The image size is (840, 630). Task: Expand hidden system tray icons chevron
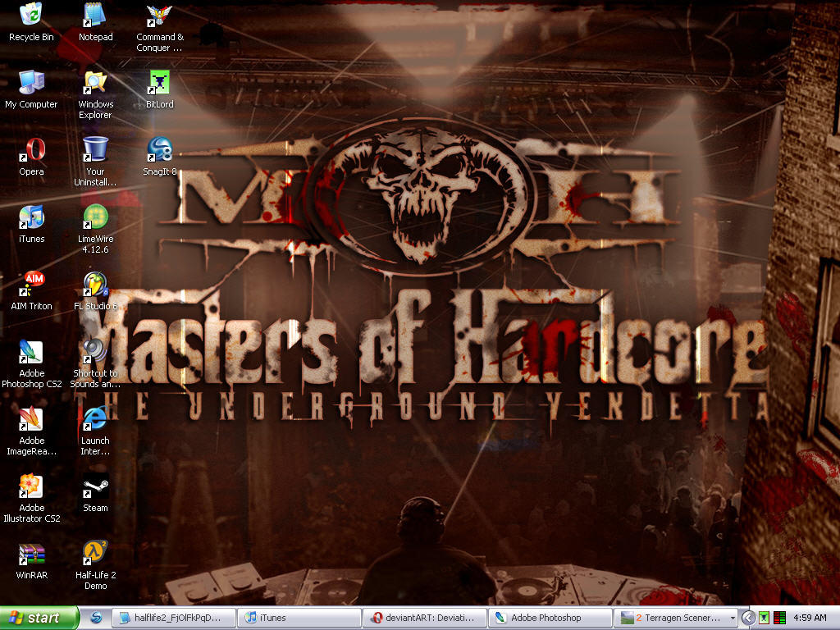tap(748, 618)
